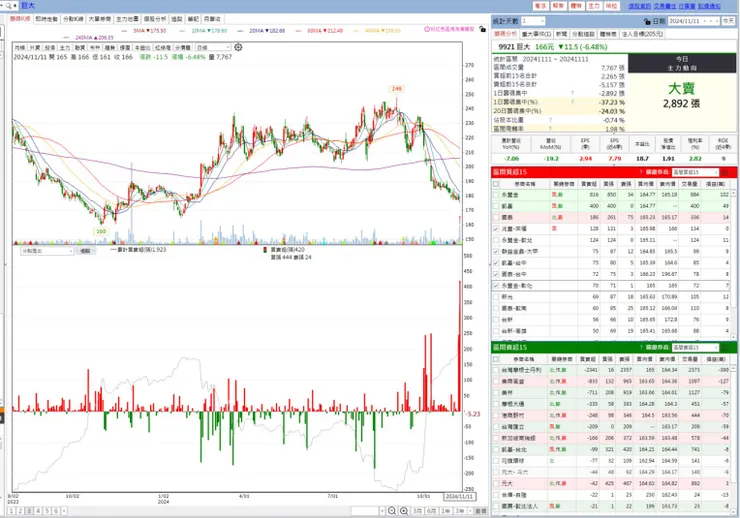The width and height of the screenshot is (740, 518).
Task: Click the help question mark beside 1日籌碼集中
Action: click(x=572, y=93)
